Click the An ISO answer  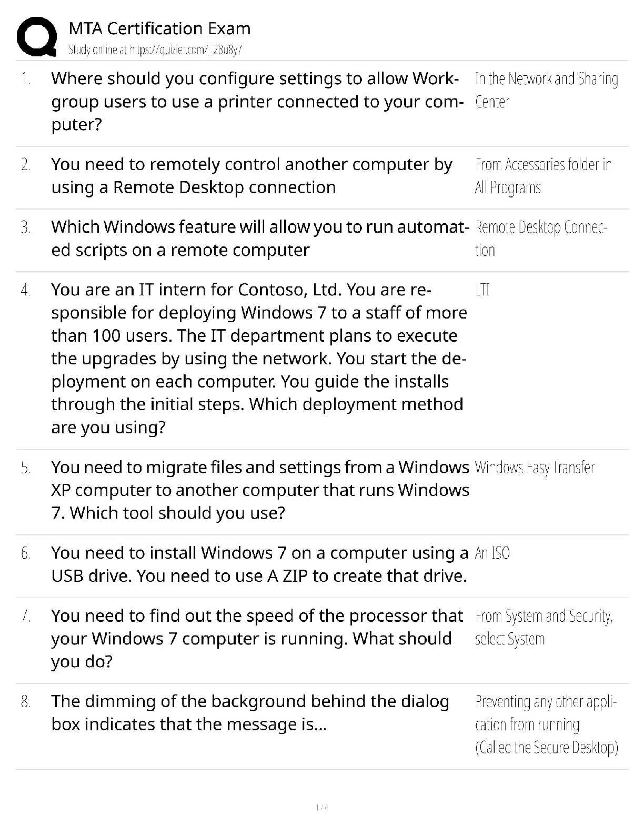pos(492,553)
